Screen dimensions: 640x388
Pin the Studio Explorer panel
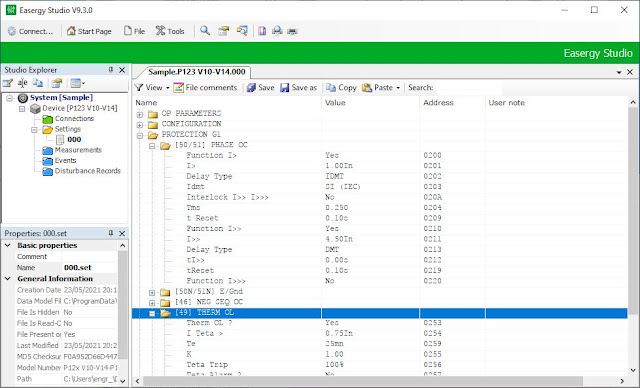(111, 70)
